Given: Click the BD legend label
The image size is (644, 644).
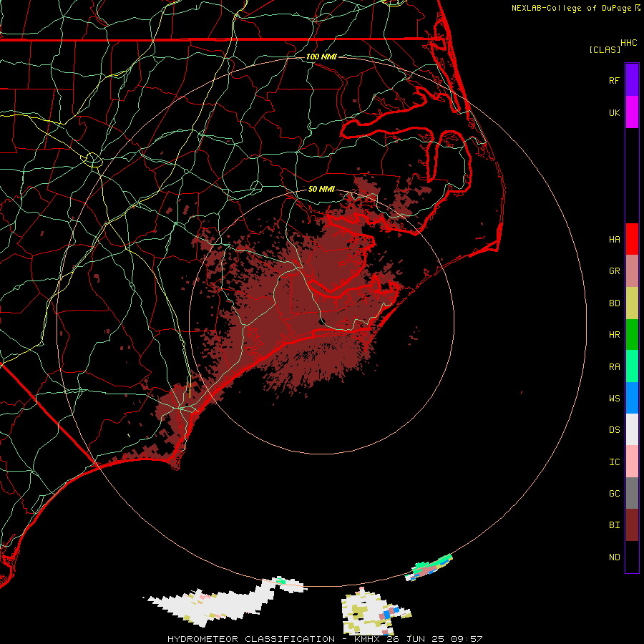Looking at the screenshot, I should [x=614, y=303].
